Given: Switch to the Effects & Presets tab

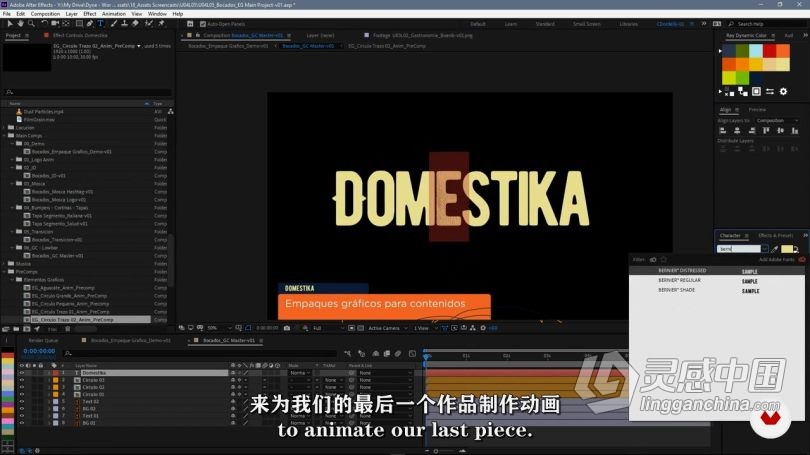Looking at the screenshot, I should (775, 236).
